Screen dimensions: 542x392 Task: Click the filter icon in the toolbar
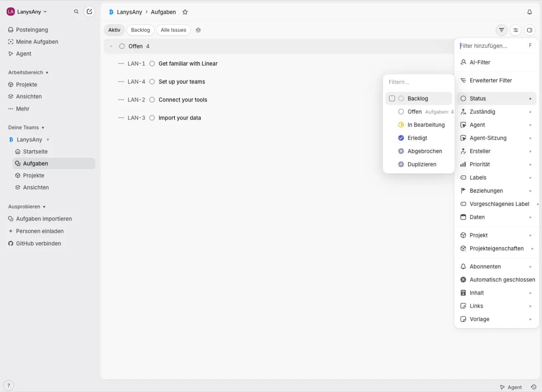(x=502, y=30)
